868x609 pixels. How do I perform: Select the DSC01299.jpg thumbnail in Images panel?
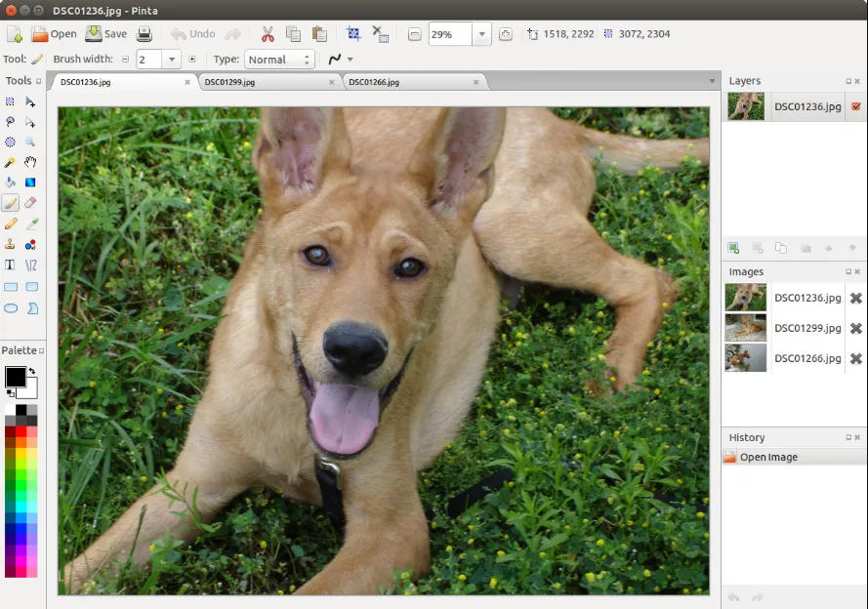point(745,328)
